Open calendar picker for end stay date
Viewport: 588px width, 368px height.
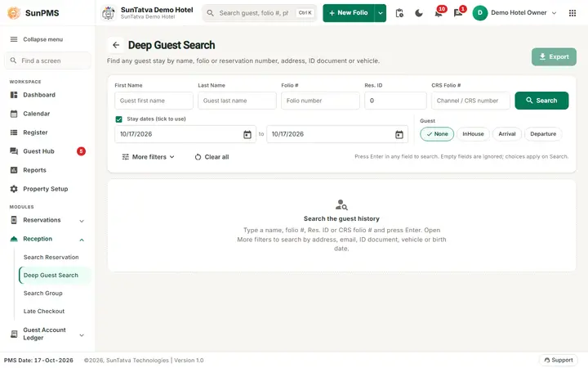click(399, 134)
